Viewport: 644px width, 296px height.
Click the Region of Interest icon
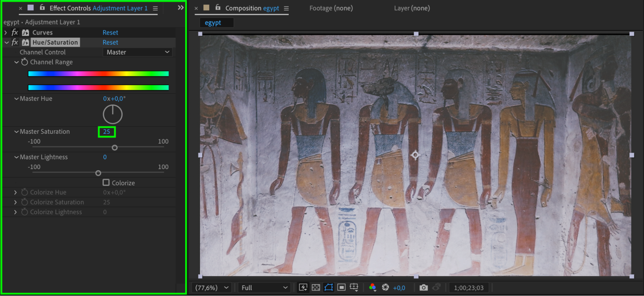[x=341, y=287]
